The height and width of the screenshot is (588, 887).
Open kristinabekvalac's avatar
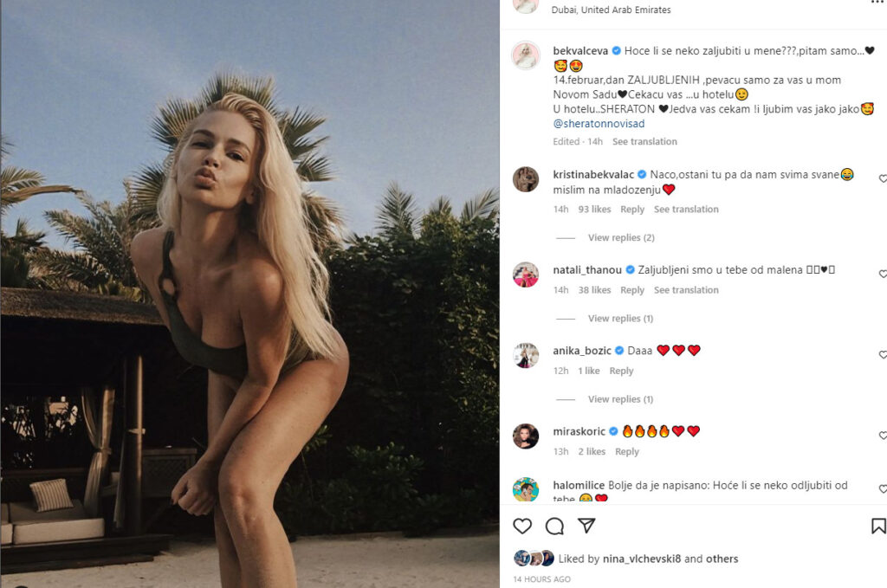pyautogui.click(x=526, y=179)
